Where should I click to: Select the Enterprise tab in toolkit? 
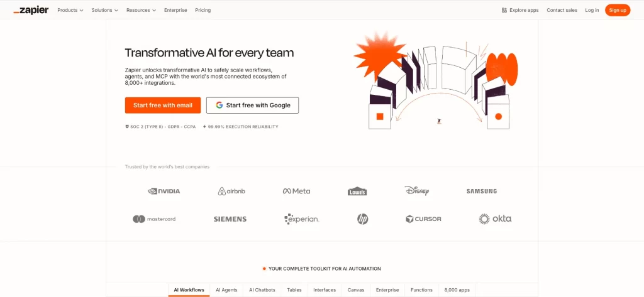(x=387, y=290)
